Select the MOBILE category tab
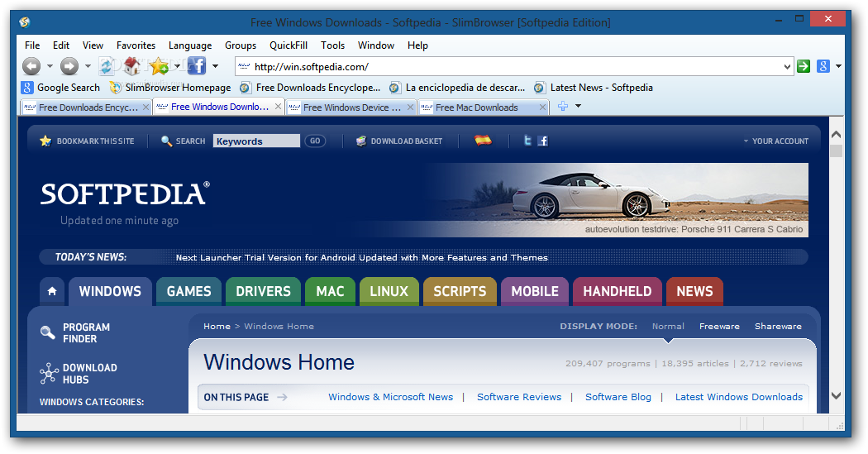The height and width of the screenshot is (454, 868). 535,291
